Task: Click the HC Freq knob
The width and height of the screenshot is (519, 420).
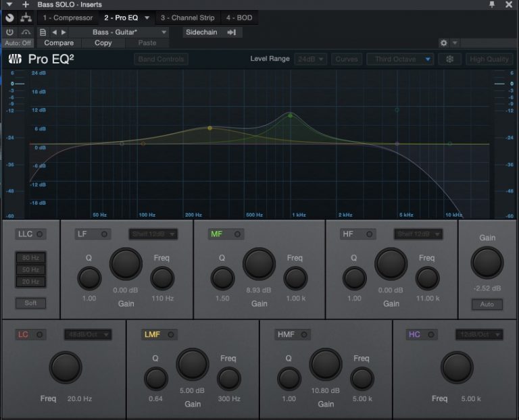Action: point(457,367)
